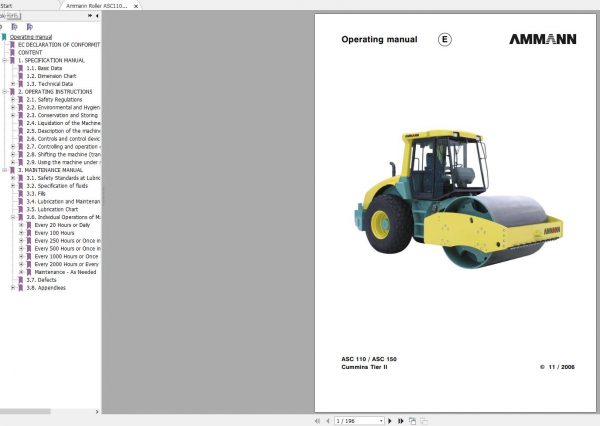Click bookmark icon of Every 2000 Hours

click(x=29, y=264)
